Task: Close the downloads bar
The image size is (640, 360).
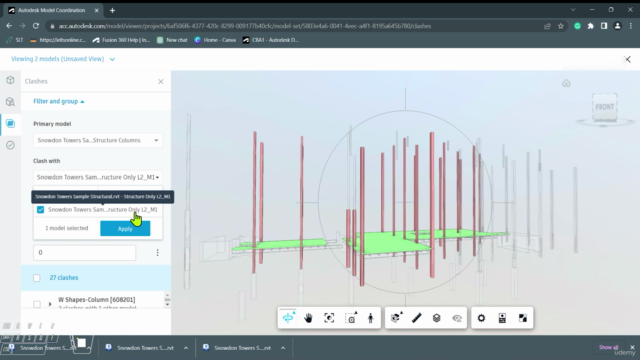Action: (x=632, y=347)
